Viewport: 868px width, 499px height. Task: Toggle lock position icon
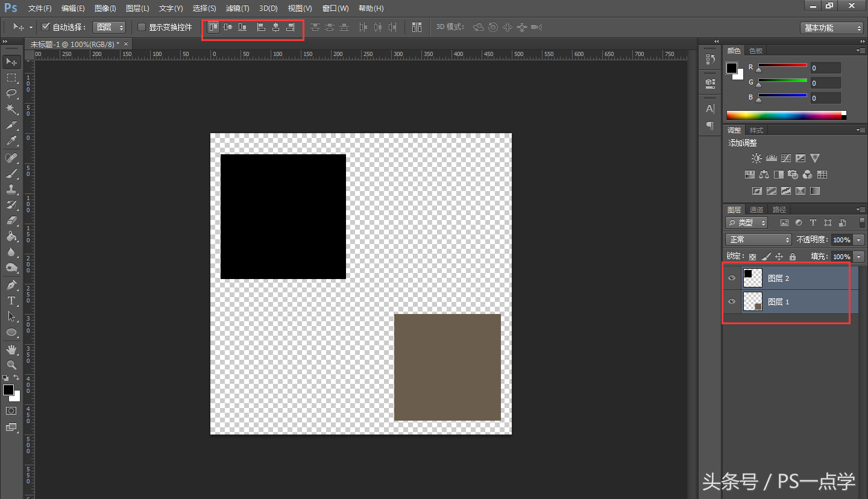pyautogui.click(x=779, y=257)
